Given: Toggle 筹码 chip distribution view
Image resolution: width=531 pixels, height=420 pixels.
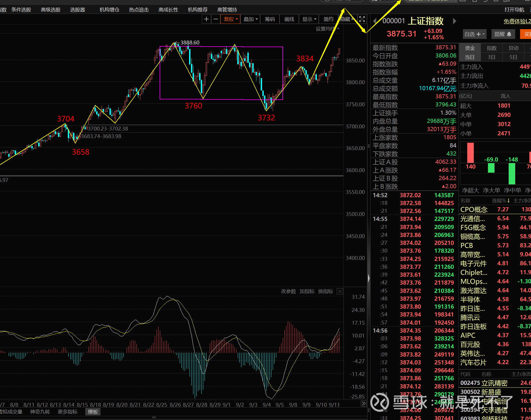Looking at the screenshot, I should [x=270, y=19].
